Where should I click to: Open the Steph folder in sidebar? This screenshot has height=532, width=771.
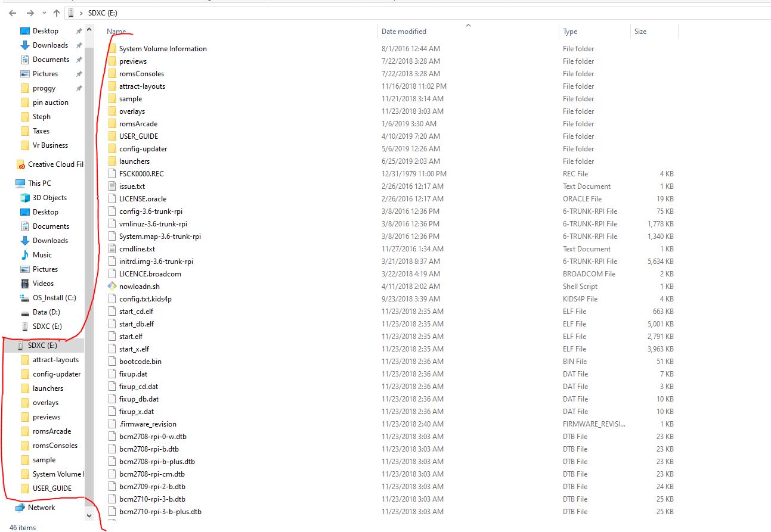(42, 117)
